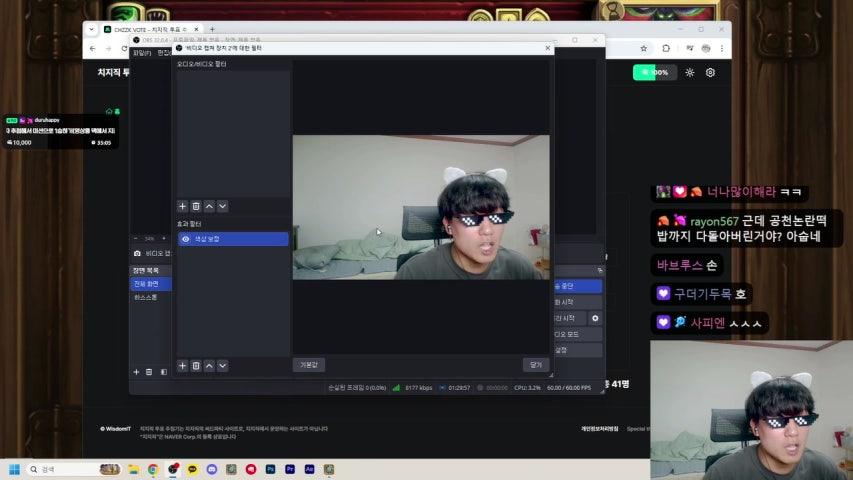Open Discord from taskbar

212,469
